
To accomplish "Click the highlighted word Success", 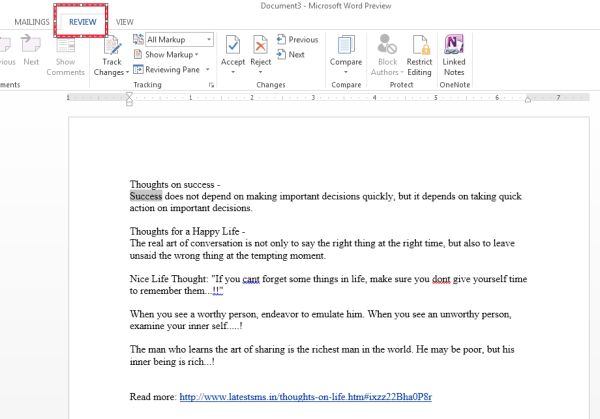I will pyautogui.click(x=146, y=196).
